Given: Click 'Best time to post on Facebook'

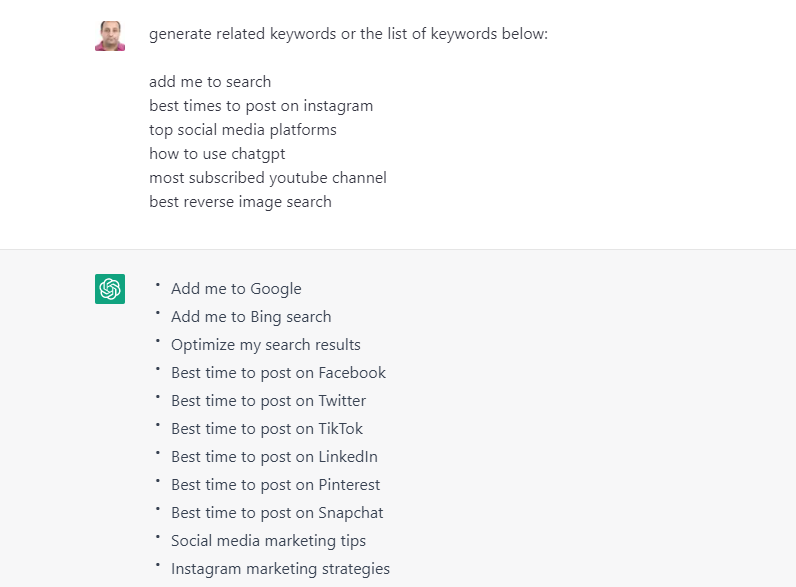Looking at the screenshot, I should [278, 373].
